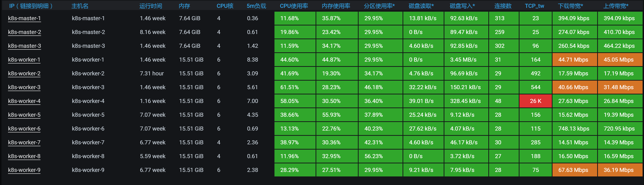The image size is (644, 185).
Task: Click the 下载带宽* column header
Action: coord(570,6)
